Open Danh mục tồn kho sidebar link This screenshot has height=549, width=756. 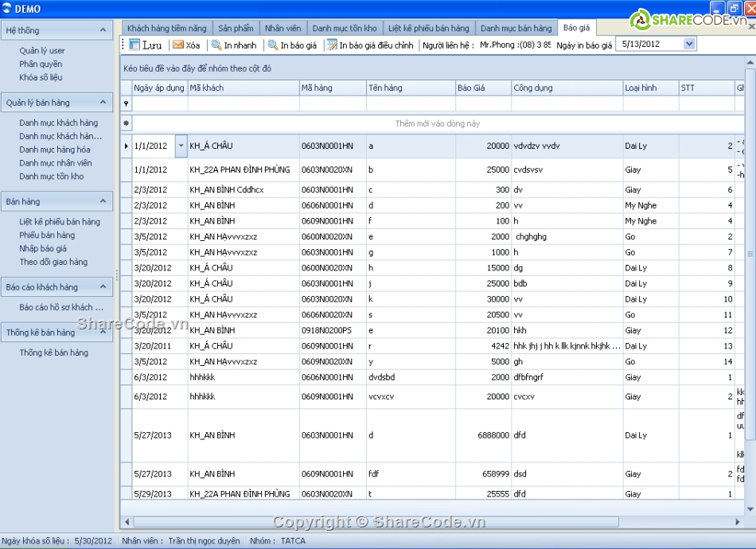point(51,177)
